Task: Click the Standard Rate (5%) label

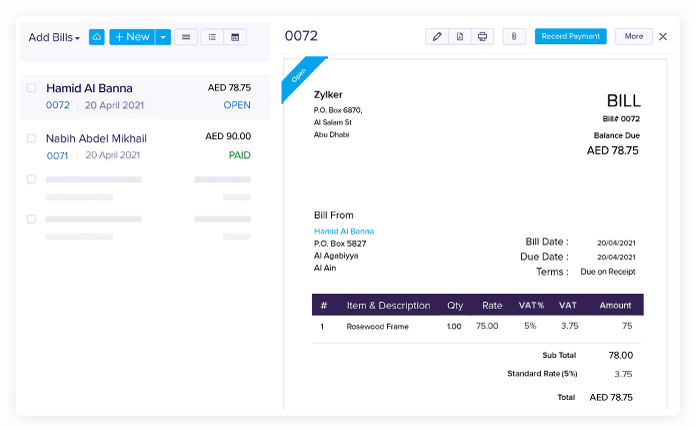Action: (x=542, y=374)
